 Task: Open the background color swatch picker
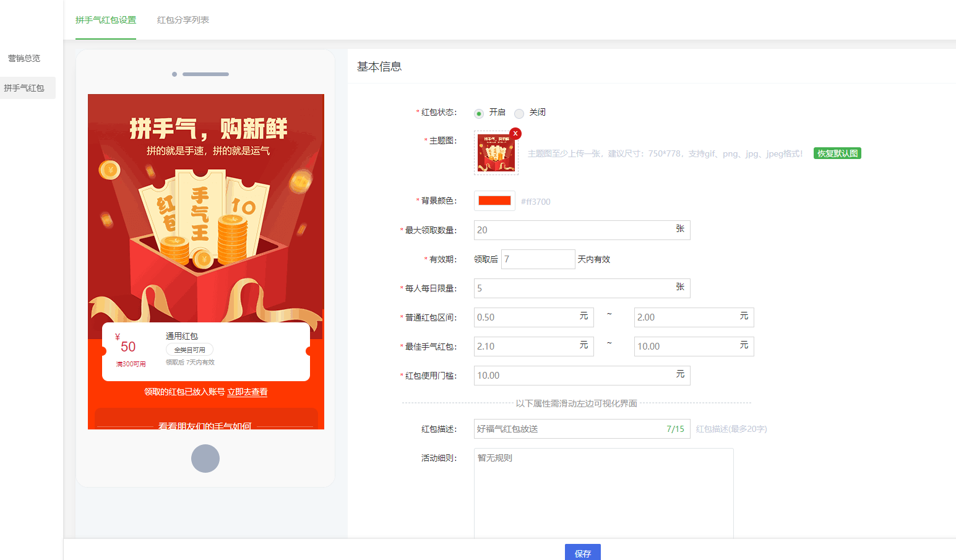click(x=494, y=200)
